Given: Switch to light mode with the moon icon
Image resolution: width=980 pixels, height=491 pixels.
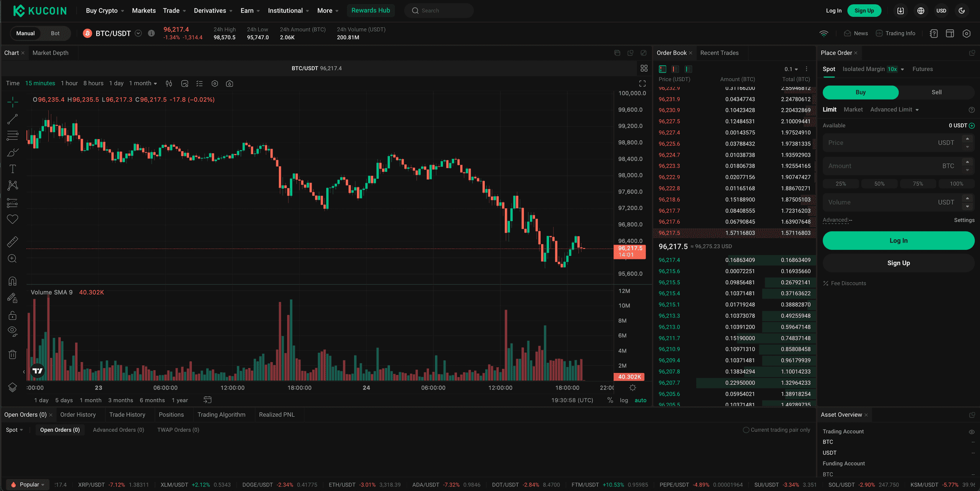Looking at the screenshot, I should click(962, 11).
